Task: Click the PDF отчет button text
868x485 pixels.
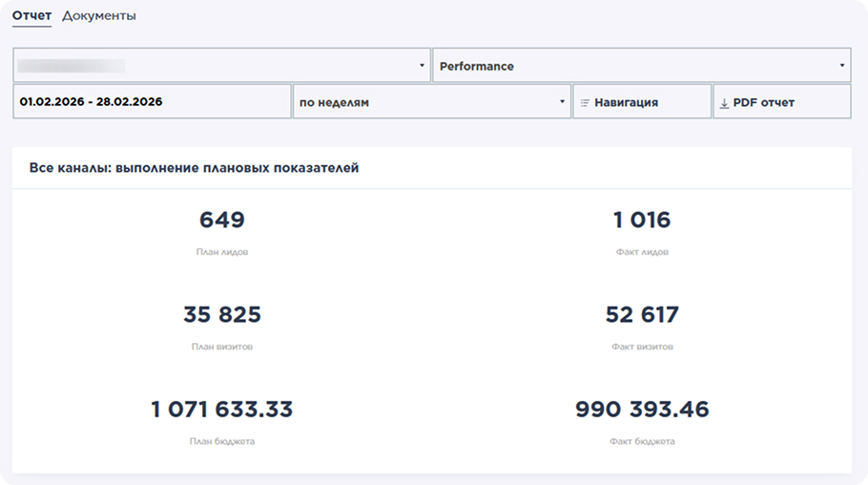Action: (763, 102)
